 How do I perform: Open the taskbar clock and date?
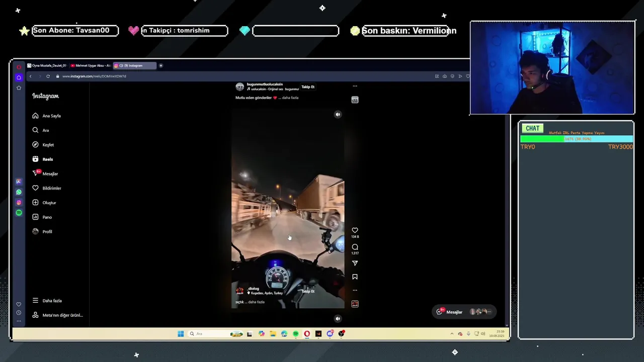pyautogui.click(x=497, y=334)
